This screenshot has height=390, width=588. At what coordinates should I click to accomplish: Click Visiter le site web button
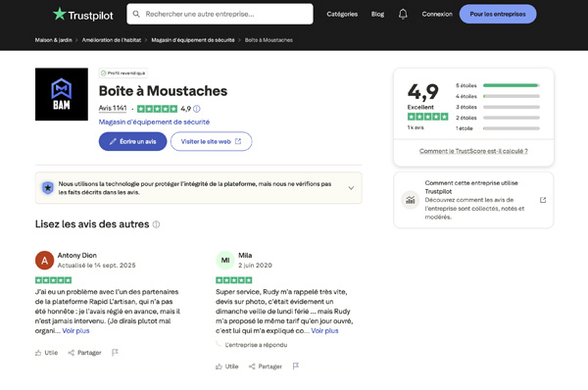pos(211,141)
